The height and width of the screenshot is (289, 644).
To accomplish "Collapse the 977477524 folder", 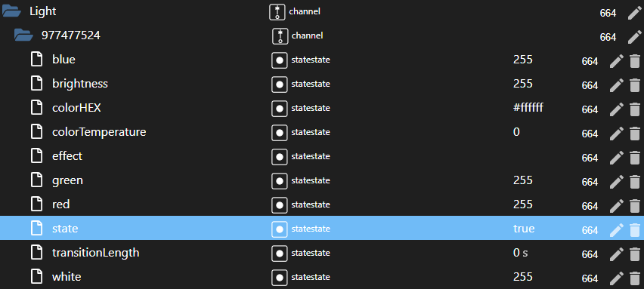I will 24,35.
